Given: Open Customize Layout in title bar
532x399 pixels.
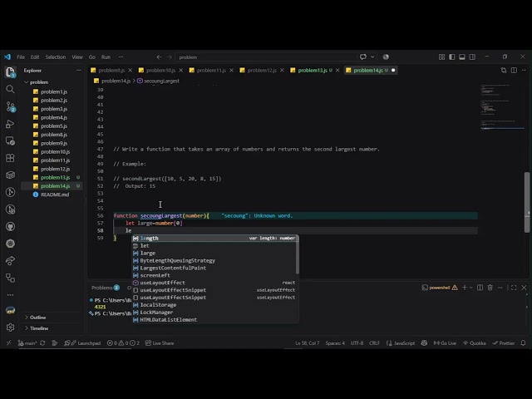Looking at the screenshot, I should (x=441, y=57).
